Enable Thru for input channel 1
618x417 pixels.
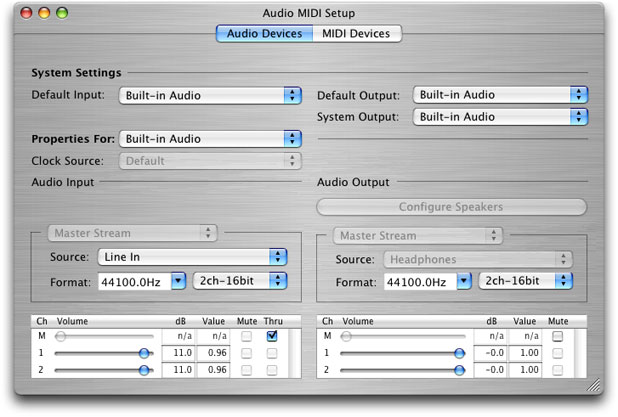272,353
